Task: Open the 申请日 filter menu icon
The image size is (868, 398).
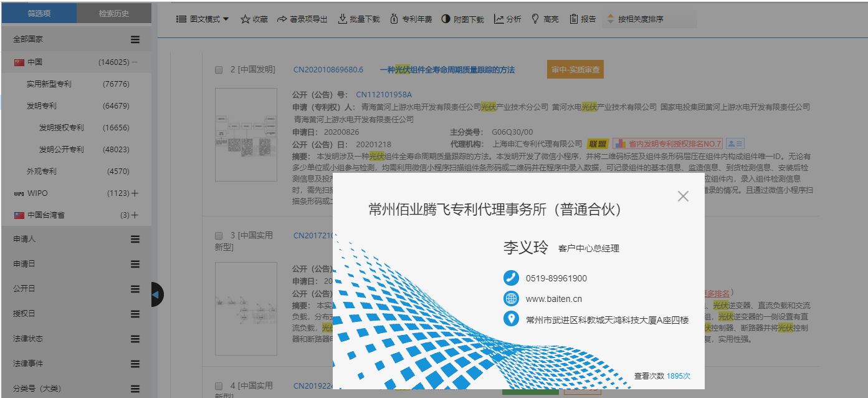Action: (135, 264)
